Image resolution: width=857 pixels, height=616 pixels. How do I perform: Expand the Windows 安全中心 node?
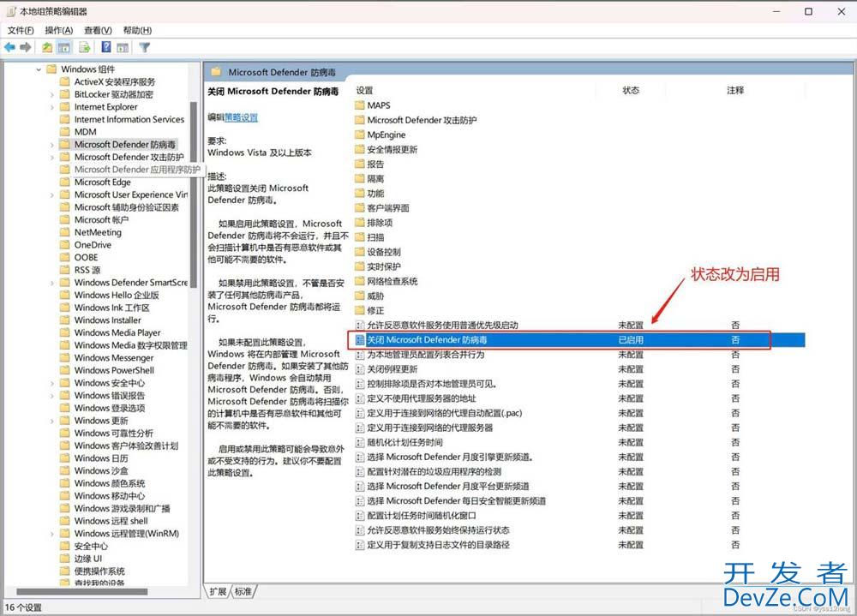(x=52, y=384)
